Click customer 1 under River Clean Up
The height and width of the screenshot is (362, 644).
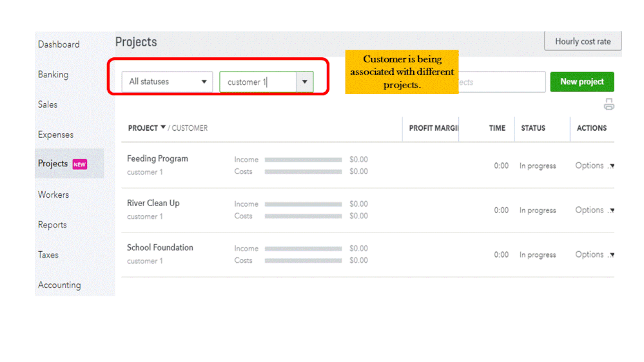(x=144, y=216)
